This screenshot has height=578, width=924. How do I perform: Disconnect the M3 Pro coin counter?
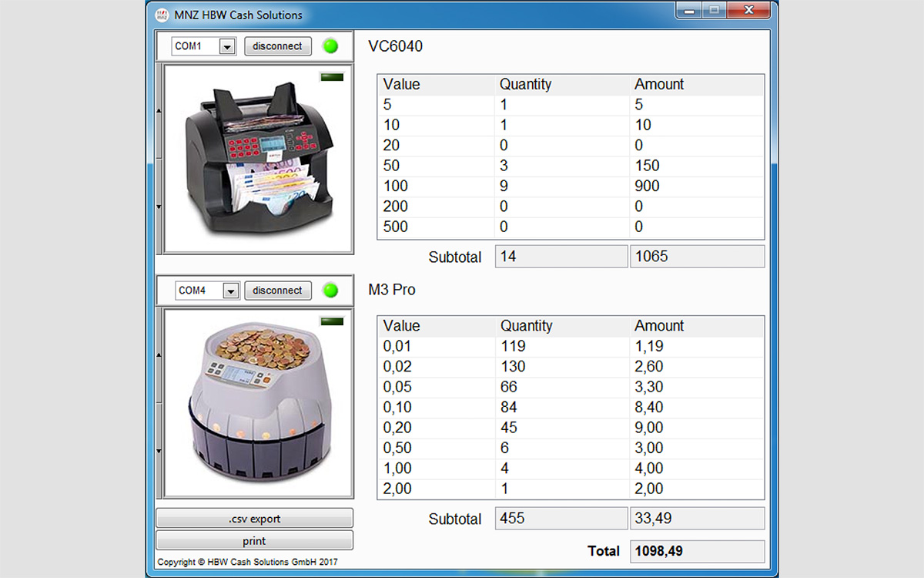(x=277, y=291)
